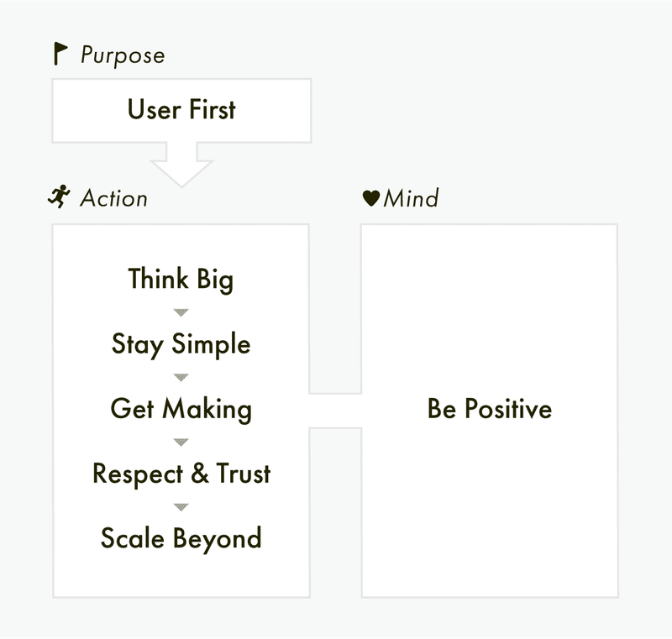This screenshot has width=672, height=639.
Task: Click the Be Positive text
Action: (489, 409)
